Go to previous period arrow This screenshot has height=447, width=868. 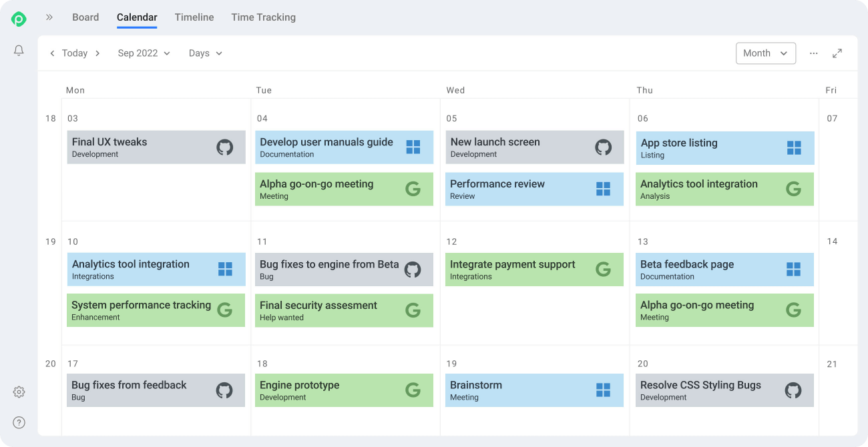(52, 53)
